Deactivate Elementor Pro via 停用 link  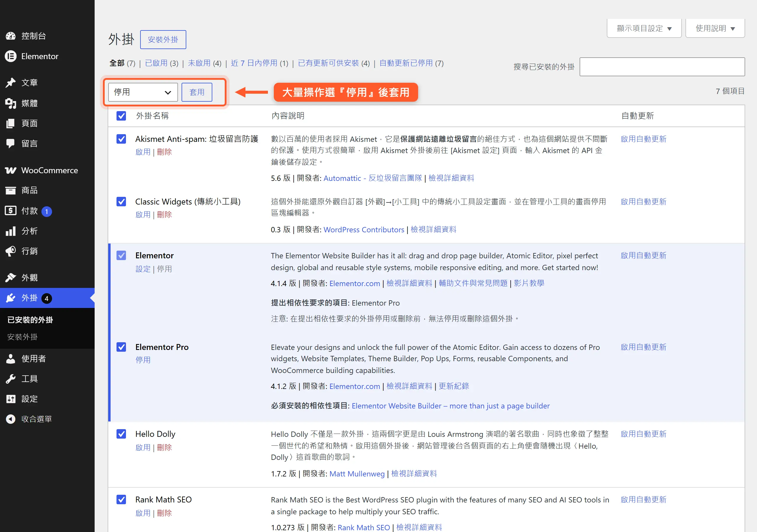tap(143, 360)
